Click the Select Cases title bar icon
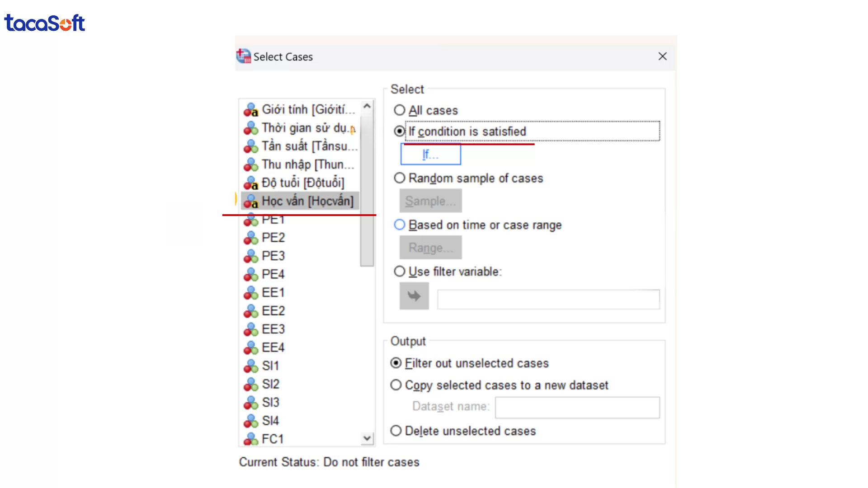The image size is (868, 488). point(243,56)
